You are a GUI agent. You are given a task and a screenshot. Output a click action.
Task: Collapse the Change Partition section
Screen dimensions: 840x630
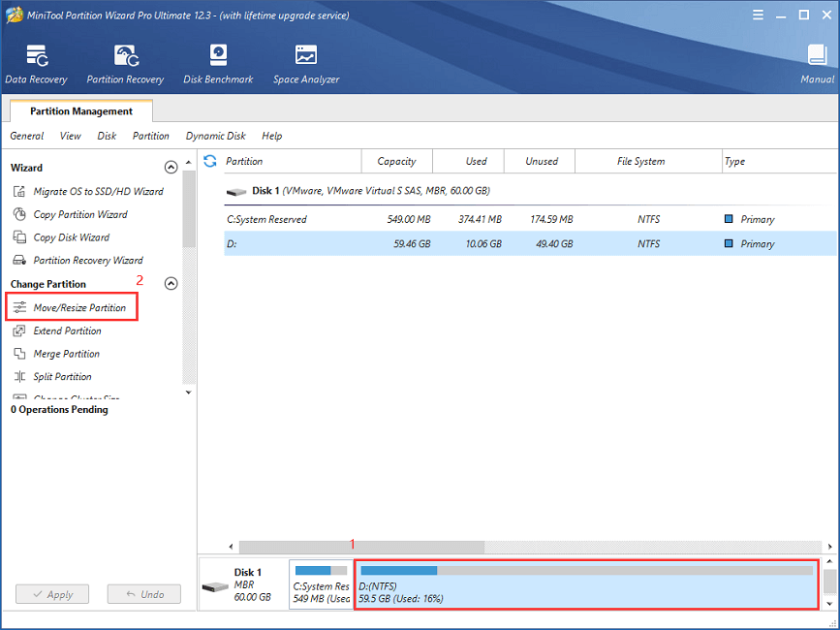[171, 283]
